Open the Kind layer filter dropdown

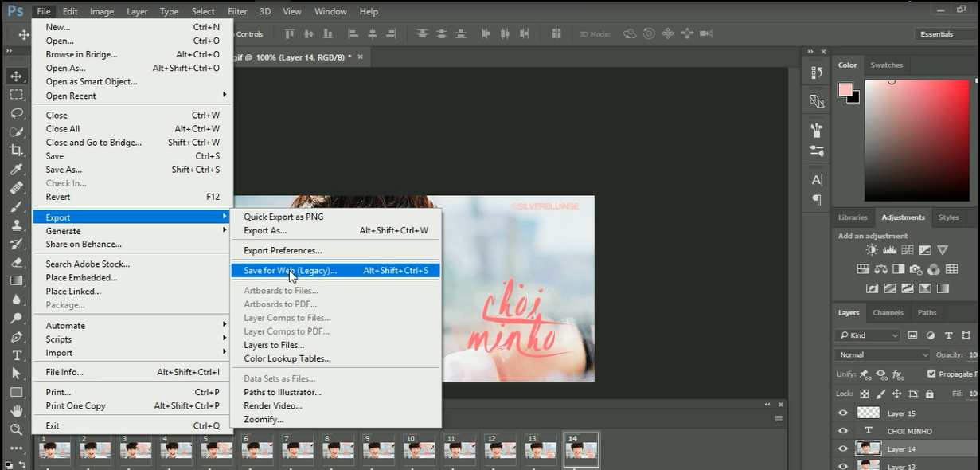coord(867,335)
